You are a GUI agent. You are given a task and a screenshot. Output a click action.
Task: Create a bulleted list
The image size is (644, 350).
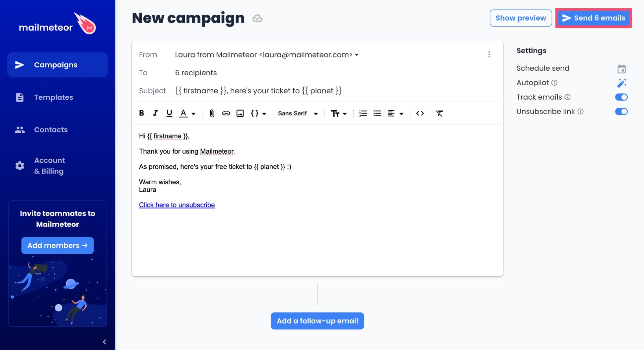coord(377,113)
